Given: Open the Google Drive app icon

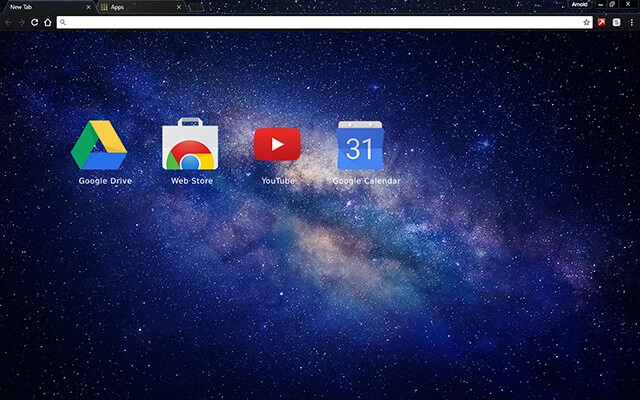Looking at the screenshot, I should click(x=99, y=144).
